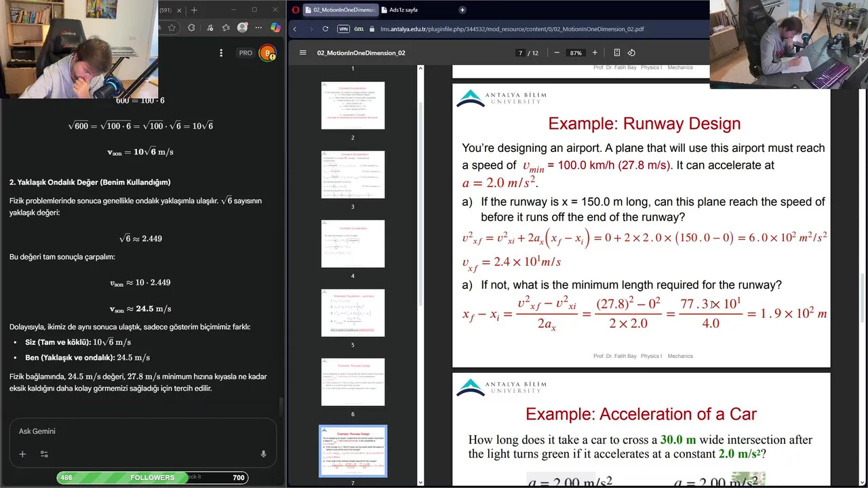868x488 pixels.
Task: Click the VPN badge in address bar
Action: [x=343, y=29]
